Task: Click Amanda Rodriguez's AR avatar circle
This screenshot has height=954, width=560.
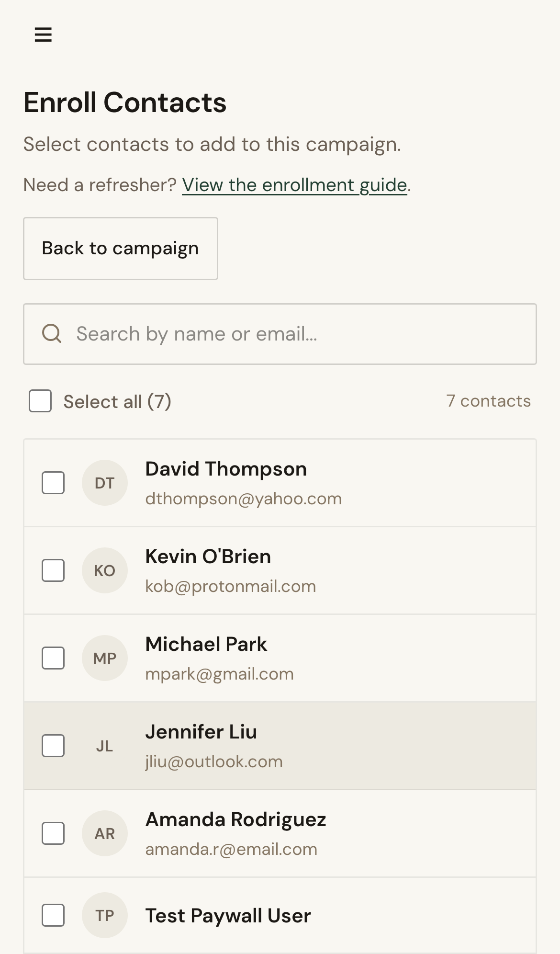Action: (x=105, y=833)
